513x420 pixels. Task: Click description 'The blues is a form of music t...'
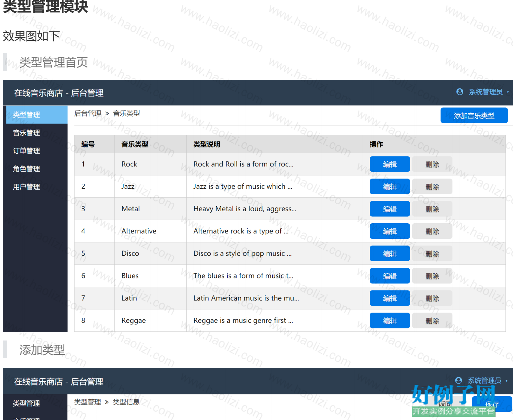pyautogui.click(x=244, y=276)
